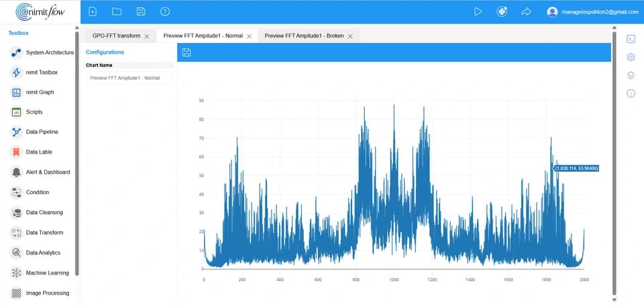Open the Data Cleansing icon
The height and width of the screenshot is (306, 644).
coord(16,212)
